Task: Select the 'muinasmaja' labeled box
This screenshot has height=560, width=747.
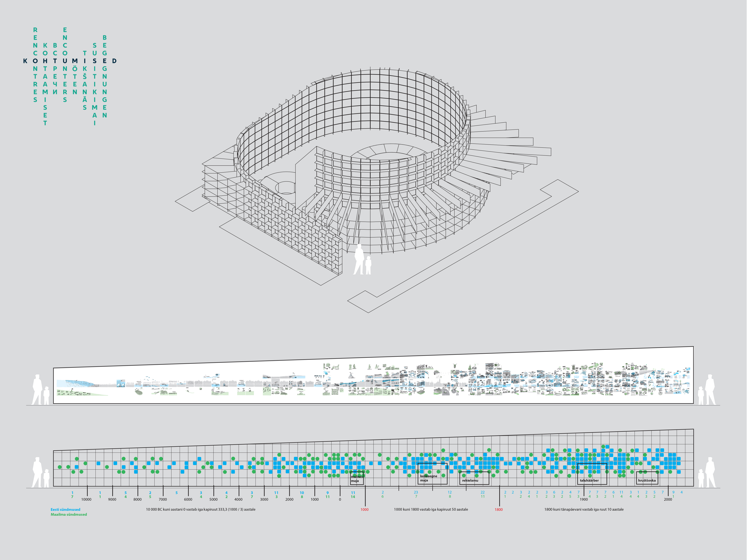Action: point(357,478)
